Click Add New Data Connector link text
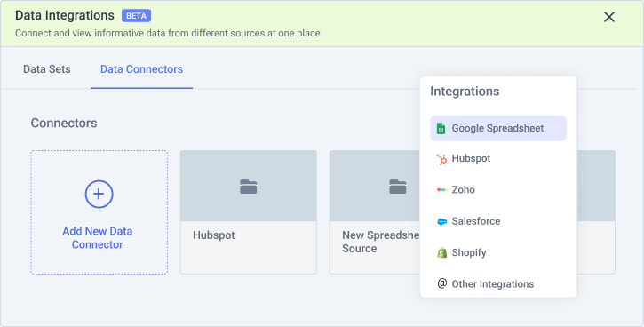The height and width of the screenshot is (327, 644). pyautogui.click(x=98, y=238)
